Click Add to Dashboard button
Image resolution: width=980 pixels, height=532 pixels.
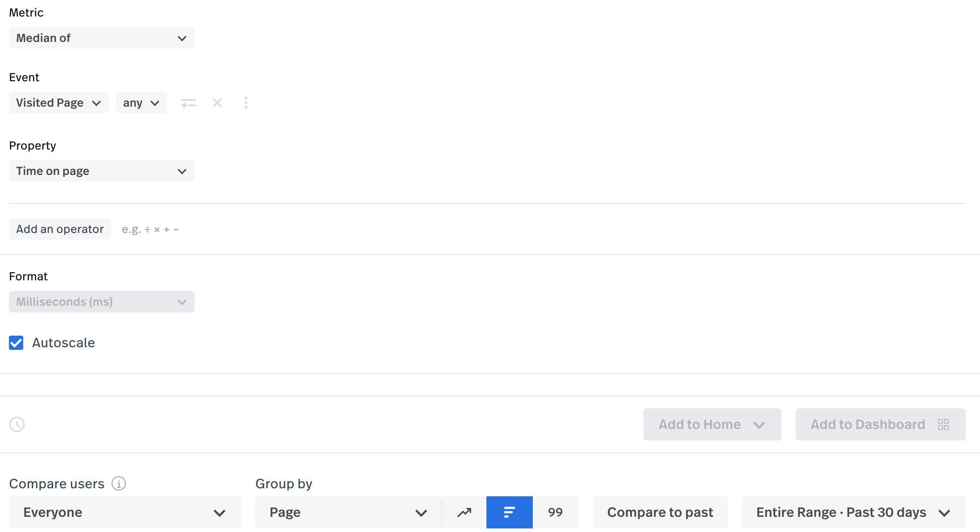868,424
